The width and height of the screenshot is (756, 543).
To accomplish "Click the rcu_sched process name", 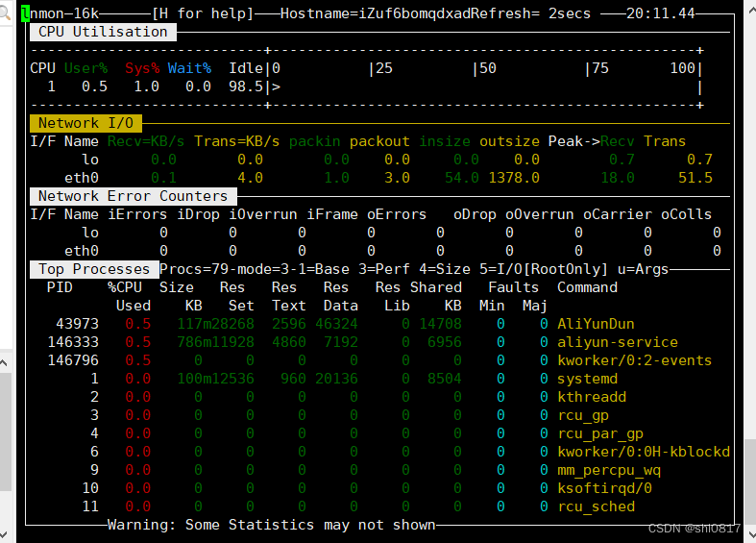I will tap(596, 506).
